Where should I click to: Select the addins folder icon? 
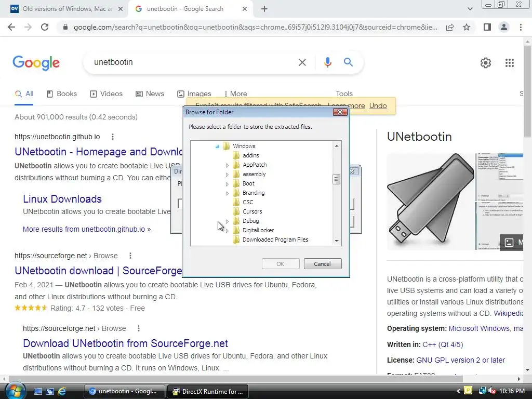point(236,155)
